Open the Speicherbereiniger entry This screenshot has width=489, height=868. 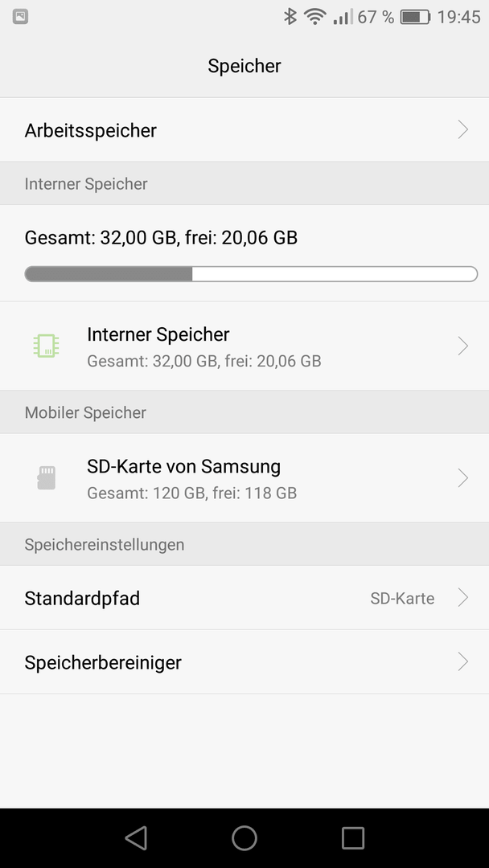pyautogui.click(x=244, y=661)
